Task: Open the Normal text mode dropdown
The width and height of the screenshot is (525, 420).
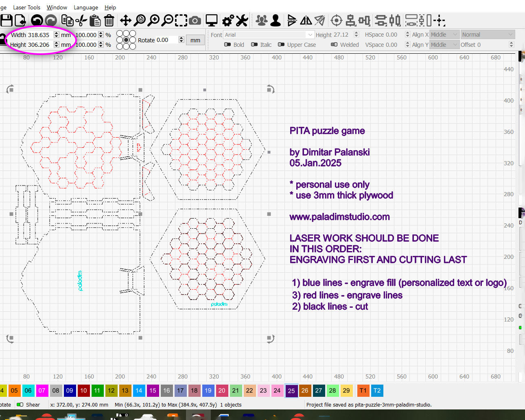Action: click(488, 35)
